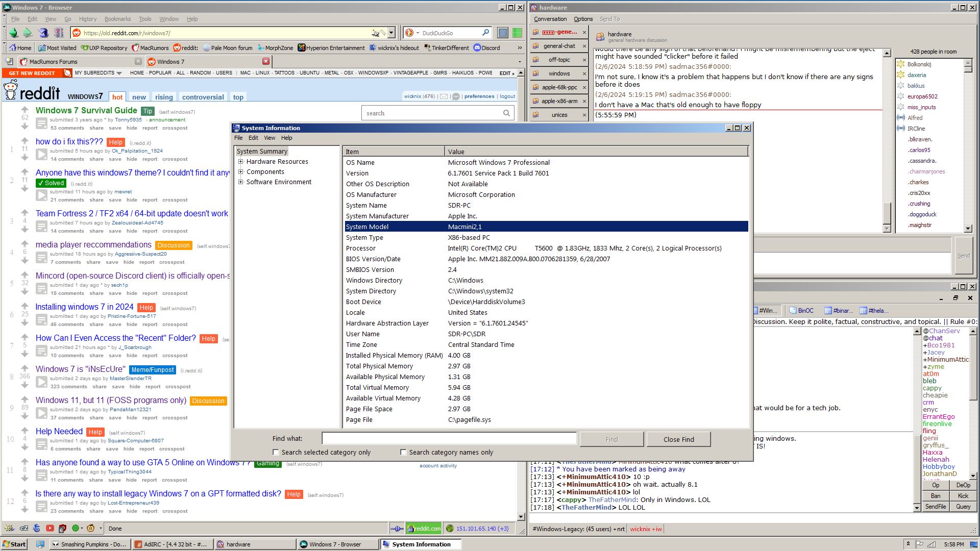Enable Search category names only checkbox

403,453
